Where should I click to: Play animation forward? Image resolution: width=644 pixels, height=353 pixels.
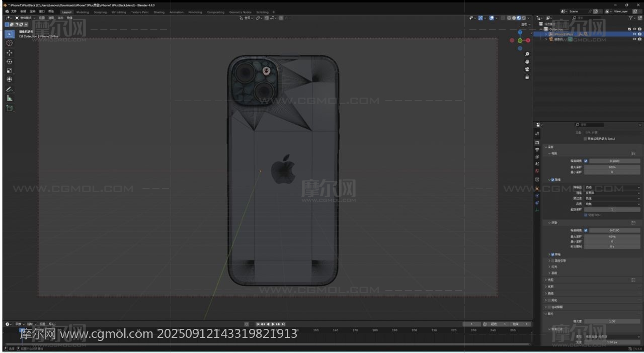[273, 324]
